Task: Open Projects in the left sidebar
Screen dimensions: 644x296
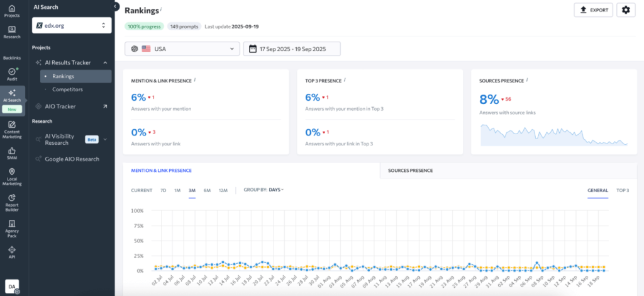Action: (x=12, y=10)
